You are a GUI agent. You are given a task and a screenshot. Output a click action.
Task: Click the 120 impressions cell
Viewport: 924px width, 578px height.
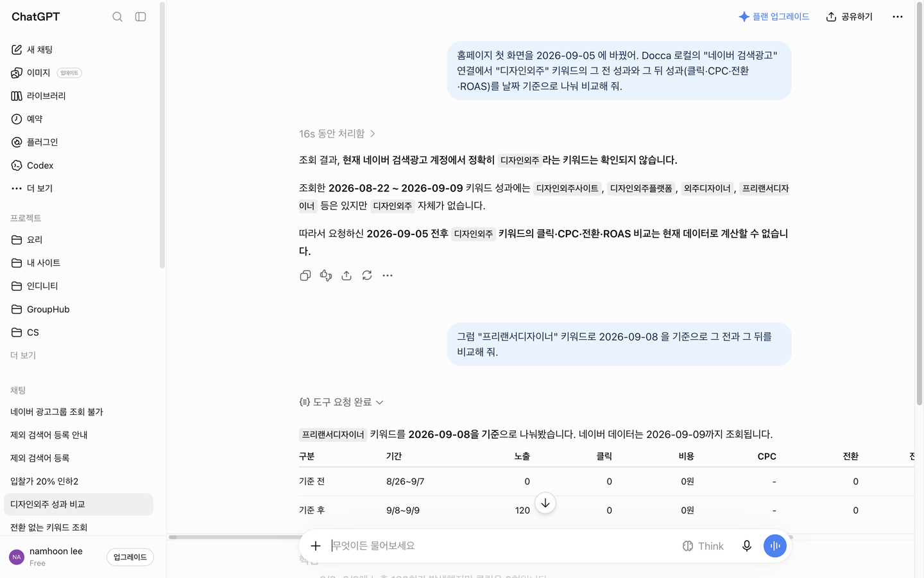click(522, 511)
